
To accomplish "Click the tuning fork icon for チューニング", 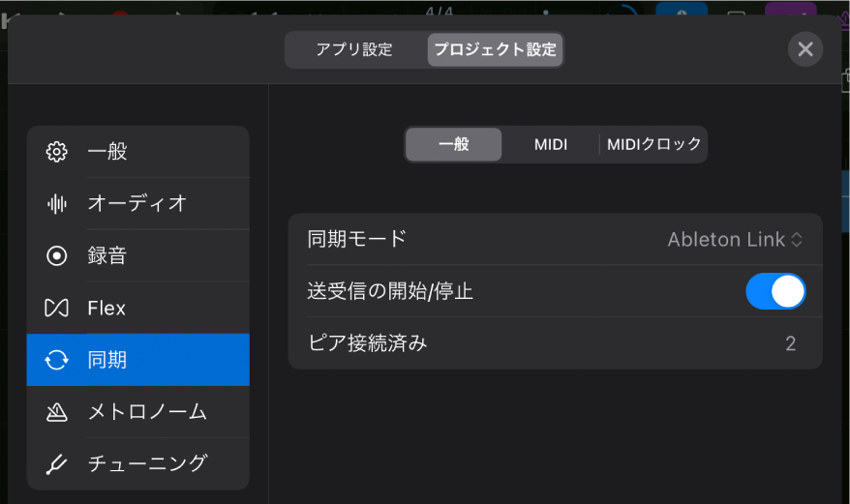I will click(56, 464).
